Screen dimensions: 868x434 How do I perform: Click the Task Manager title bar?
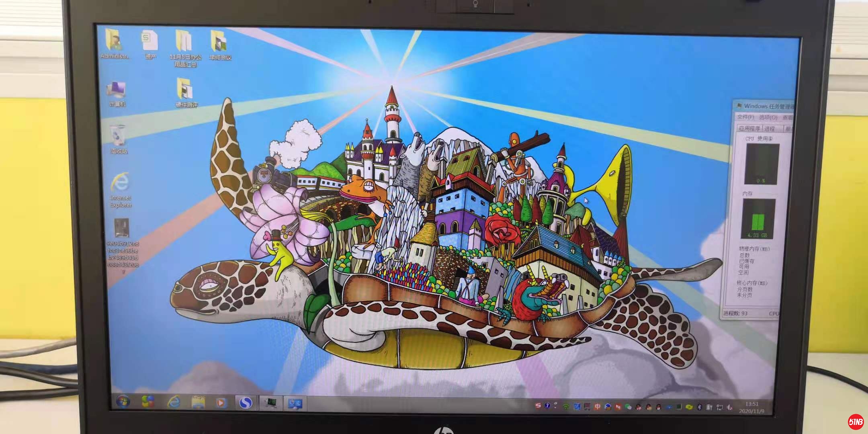point(764,106)
